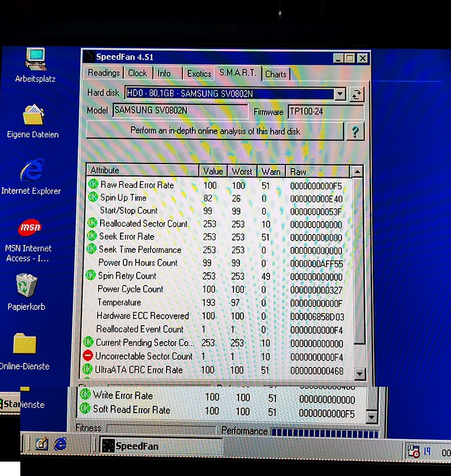Click the question mark help button

click(355, 131)
